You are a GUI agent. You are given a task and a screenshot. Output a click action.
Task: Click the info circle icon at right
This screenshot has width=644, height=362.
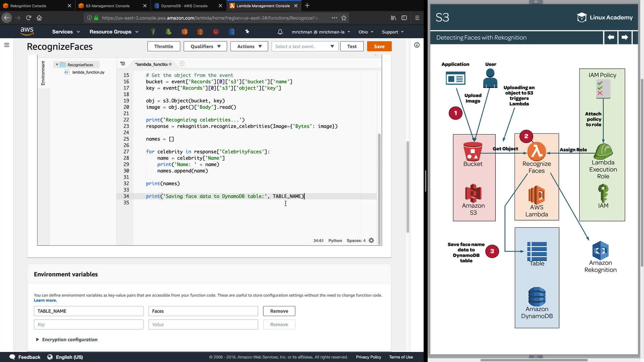417,45
